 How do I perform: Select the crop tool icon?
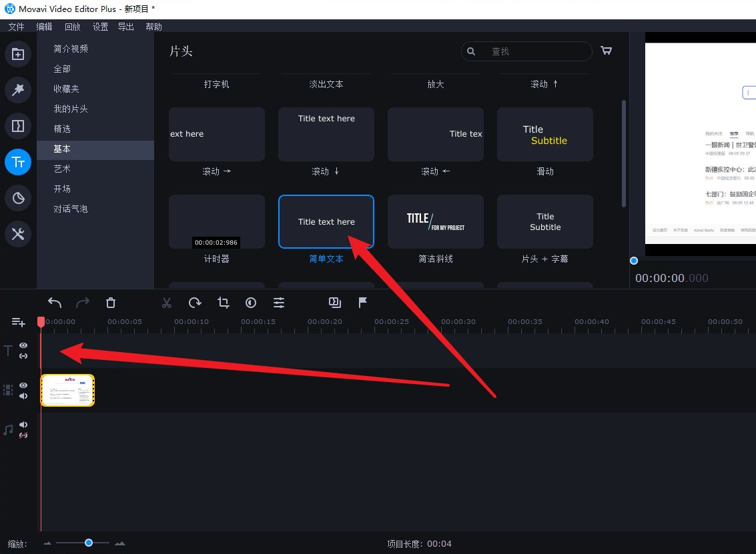pos(223,303)
